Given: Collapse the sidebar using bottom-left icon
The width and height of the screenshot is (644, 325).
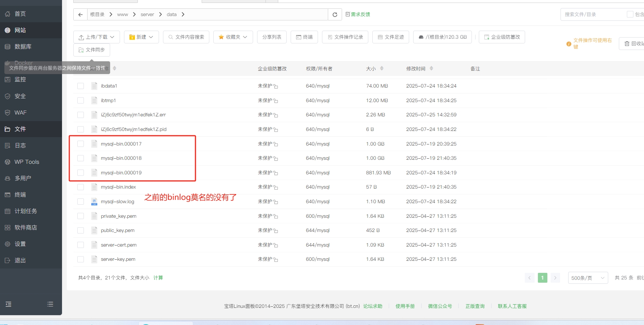Looking at the screenshot, I should 8,304.
